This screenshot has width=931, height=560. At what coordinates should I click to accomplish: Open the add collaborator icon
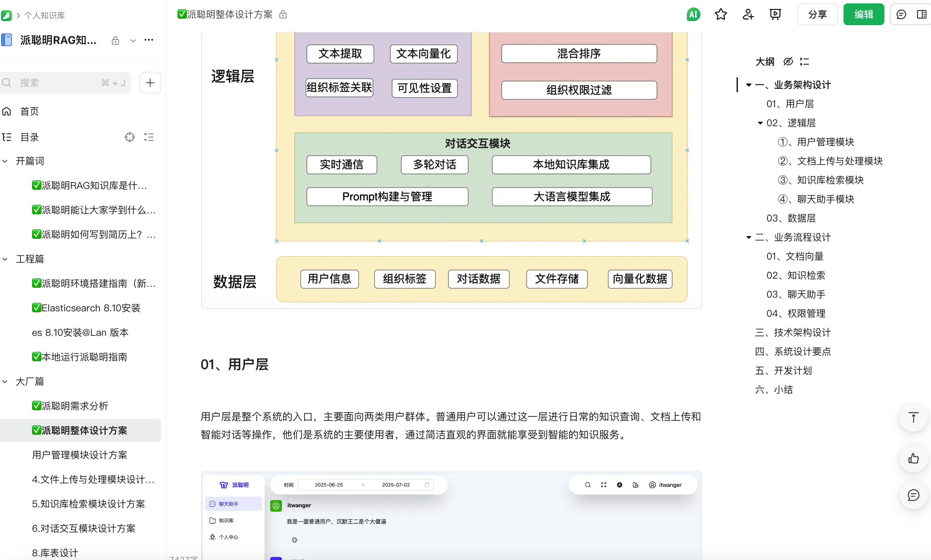click(x=748, y=14)
